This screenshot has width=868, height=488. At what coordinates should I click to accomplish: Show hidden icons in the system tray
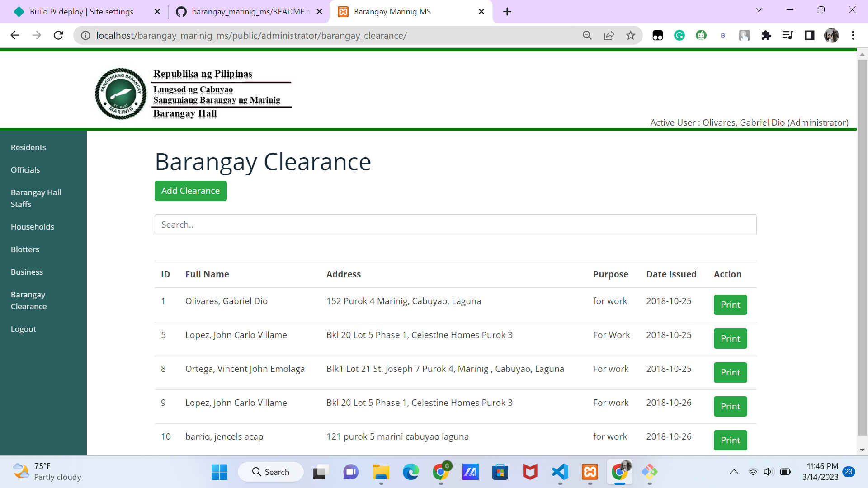[x=734, y=472]
